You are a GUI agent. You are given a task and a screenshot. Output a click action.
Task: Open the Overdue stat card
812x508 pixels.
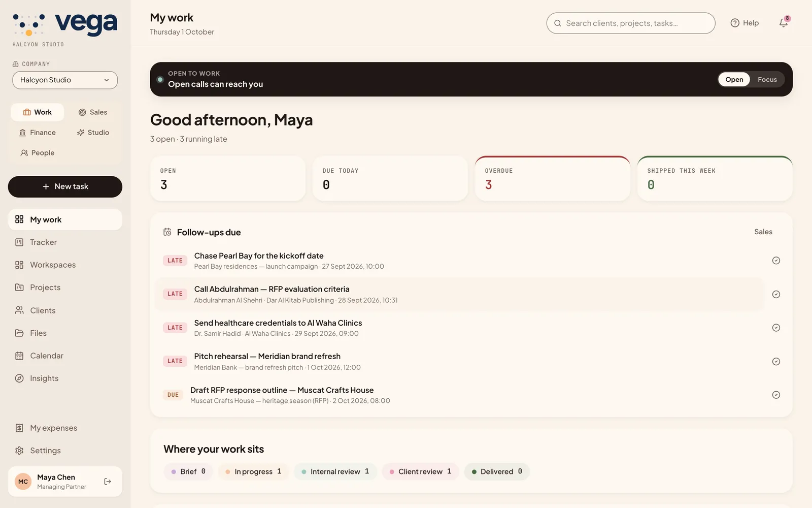pyautogui.click(x=552, y=178)
